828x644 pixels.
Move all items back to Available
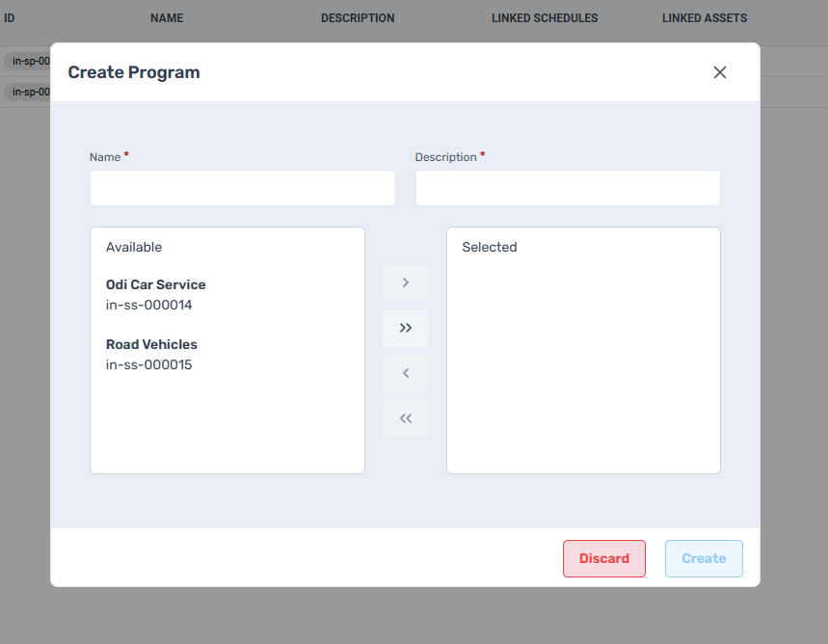(x=406, y=418)
